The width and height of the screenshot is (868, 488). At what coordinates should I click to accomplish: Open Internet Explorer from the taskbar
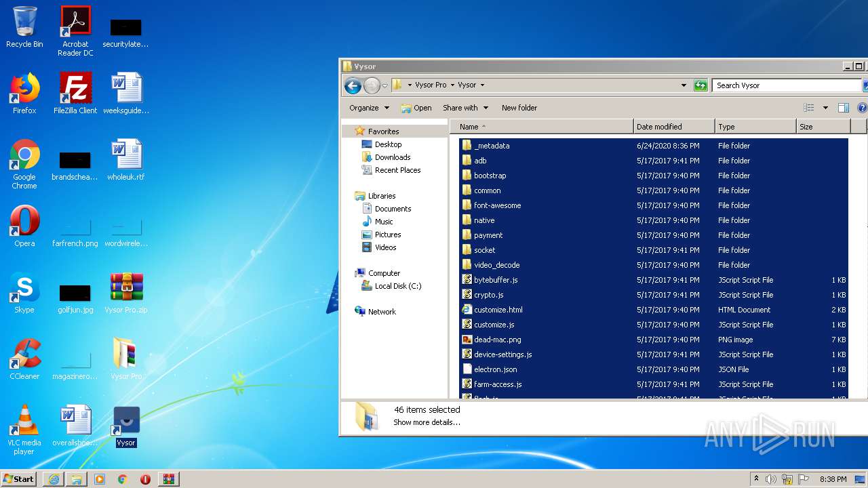coord(54,479)
